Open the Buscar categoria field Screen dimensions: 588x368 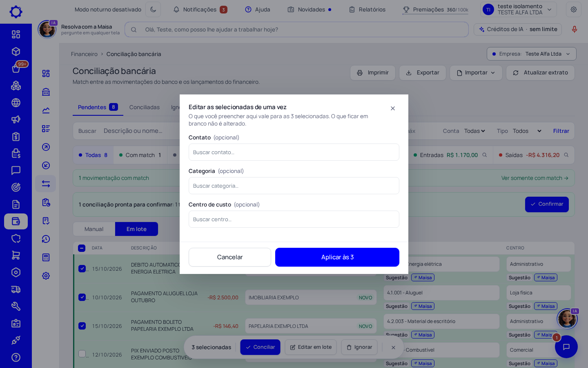[x=294, y=186]
